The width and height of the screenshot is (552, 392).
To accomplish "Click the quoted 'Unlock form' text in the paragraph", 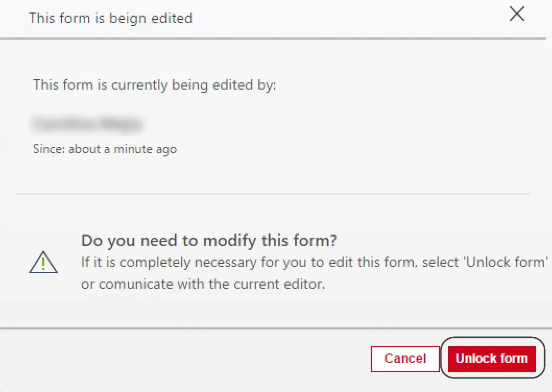I will coord(506,262).
